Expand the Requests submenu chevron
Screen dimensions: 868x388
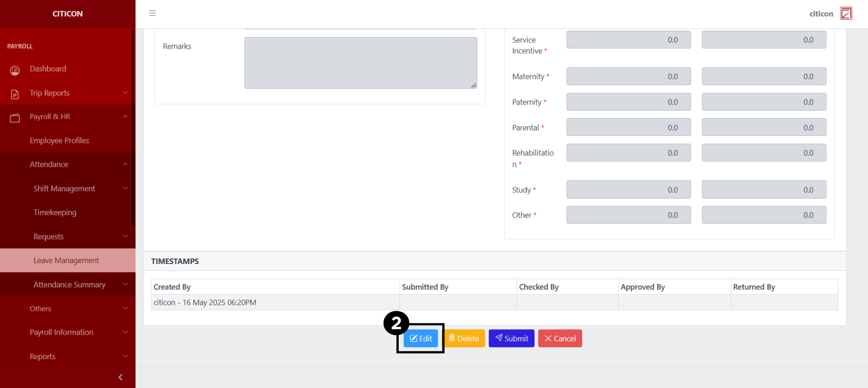tap(125, 236)
